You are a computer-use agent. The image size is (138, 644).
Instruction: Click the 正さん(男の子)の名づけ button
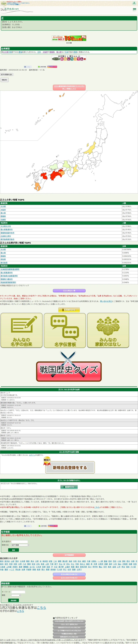(x=69, y=574)
